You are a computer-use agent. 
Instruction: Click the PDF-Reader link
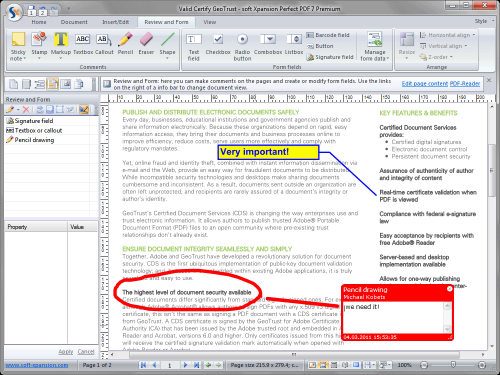[x=465, y=84]
